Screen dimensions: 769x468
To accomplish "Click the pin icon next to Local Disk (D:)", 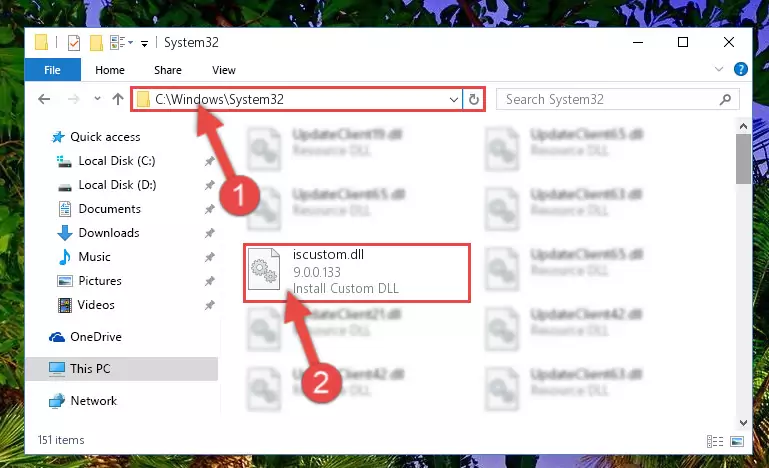I will [209, 185].
